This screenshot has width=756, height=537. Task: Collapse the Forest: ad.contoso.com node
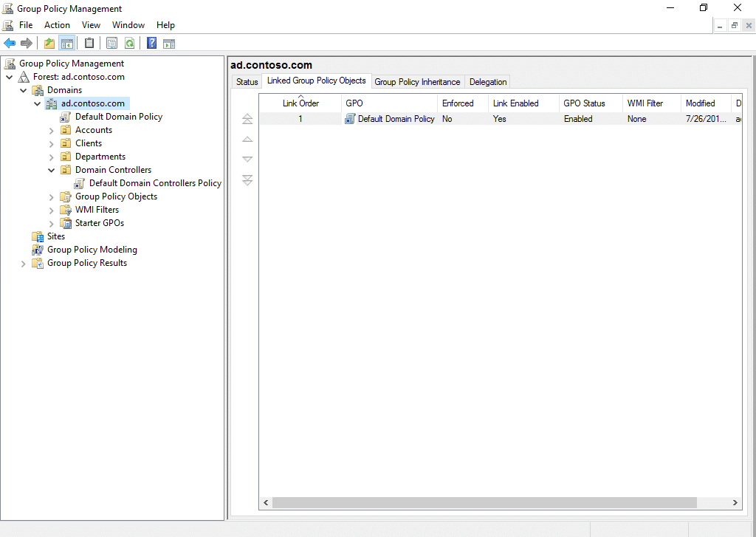tap(9, 77)
